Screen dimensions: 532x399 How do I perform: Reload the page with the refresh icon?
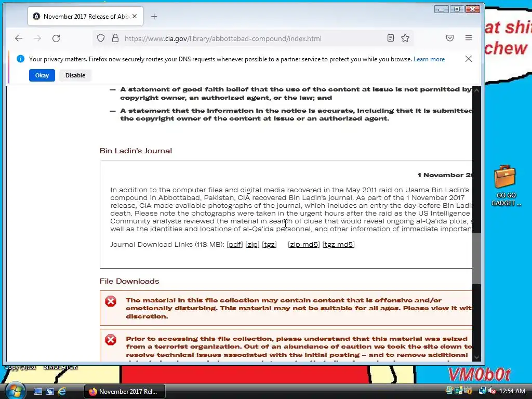(56, 38)
